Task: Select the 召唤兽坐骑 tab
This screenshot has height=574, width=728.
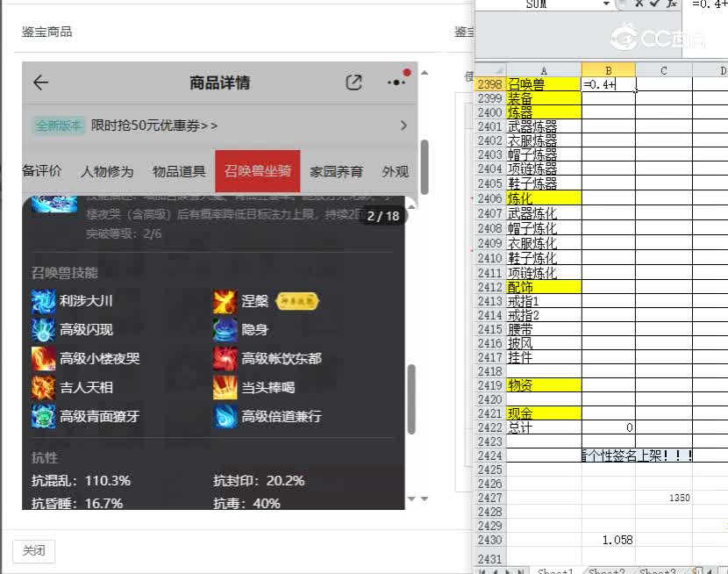Action: [x=258, y=170]
